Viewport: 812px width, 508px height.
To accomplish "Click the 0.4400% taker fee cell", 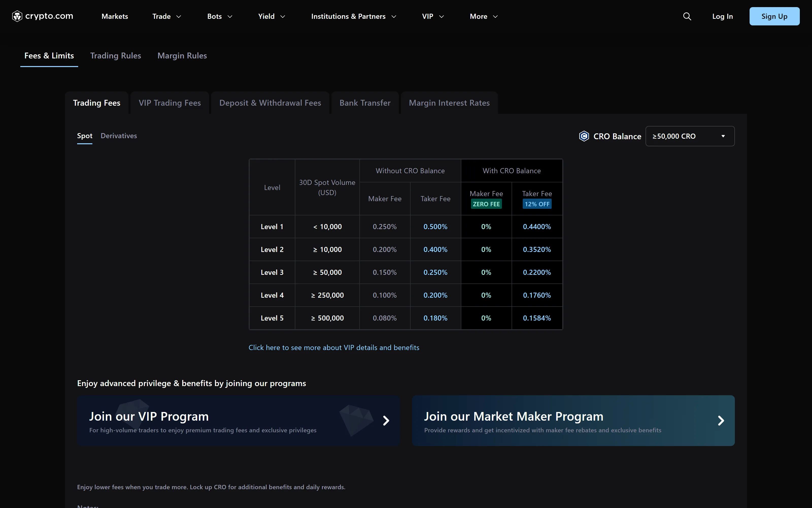I will tap(537, 227).
